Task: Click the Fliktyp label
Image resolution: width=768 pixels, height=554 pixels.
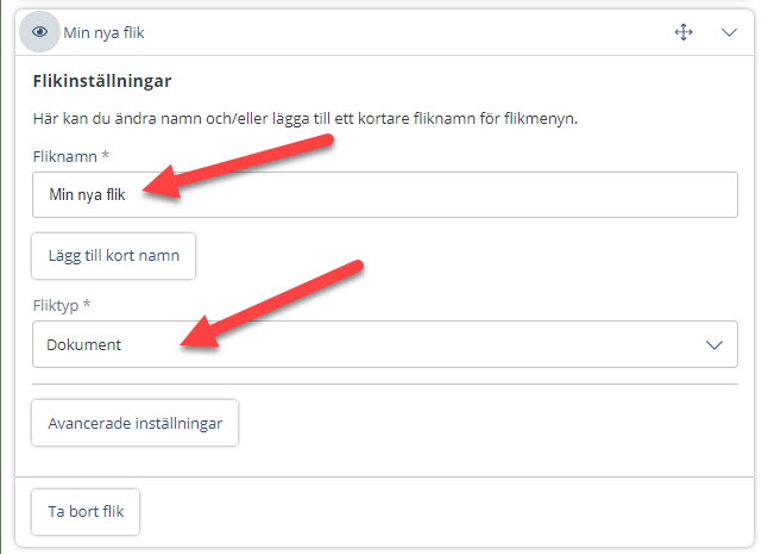Action: pyautogui.click(x=55, y=306)
